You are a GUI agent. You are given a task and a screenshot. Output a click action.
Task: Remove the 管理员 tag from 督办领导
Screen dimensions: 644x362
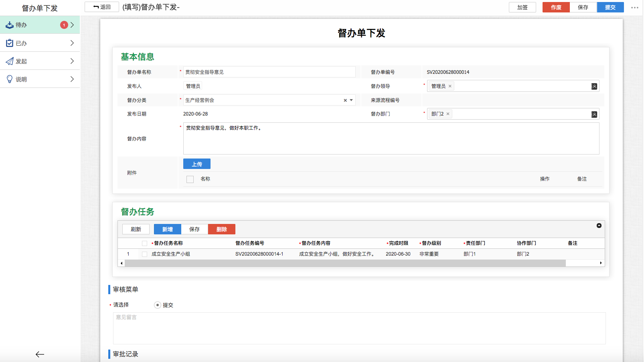click(x=450, y=86)
